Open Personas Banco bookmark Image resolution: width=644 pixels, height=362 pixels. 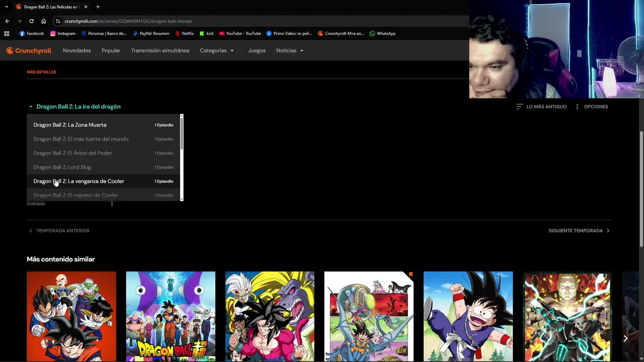click(104, 34)
